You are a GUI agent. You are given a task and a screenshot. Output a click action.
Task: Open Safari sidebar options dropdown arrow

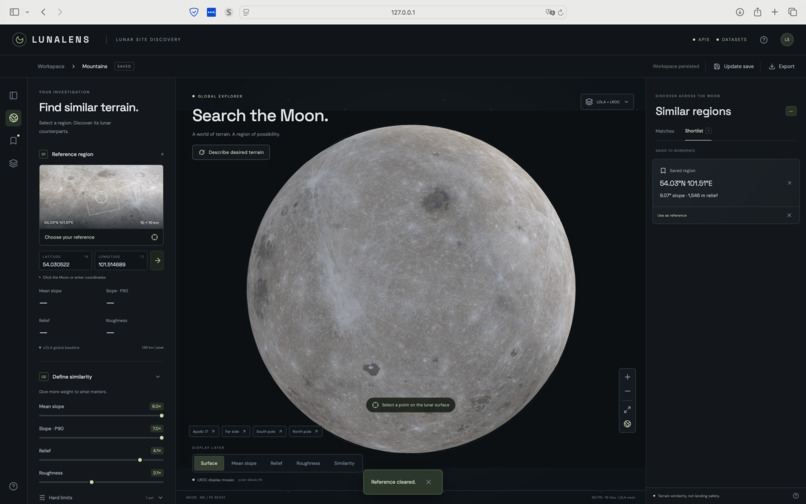coord(27,12)
